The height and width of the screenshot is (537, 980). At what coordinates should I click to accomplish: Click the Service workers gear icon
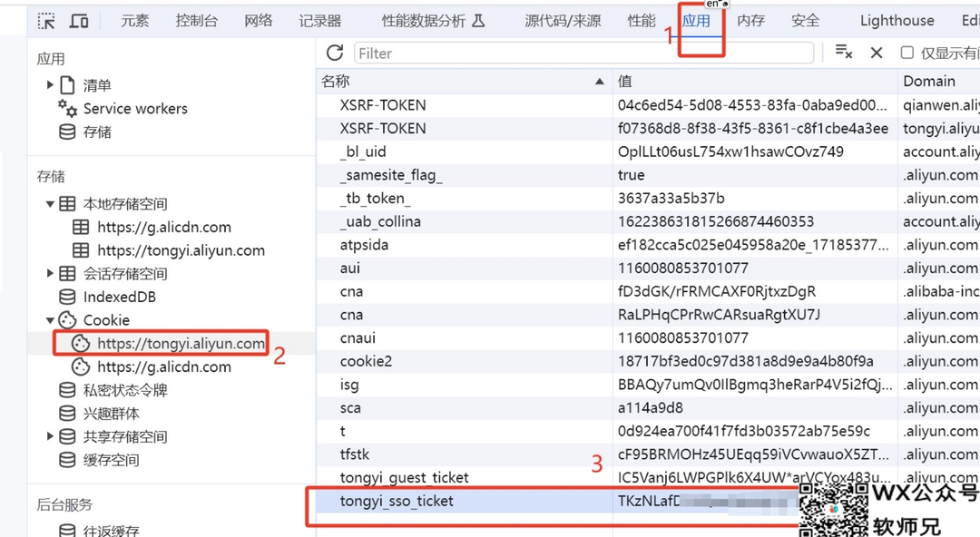pos(67,109)
